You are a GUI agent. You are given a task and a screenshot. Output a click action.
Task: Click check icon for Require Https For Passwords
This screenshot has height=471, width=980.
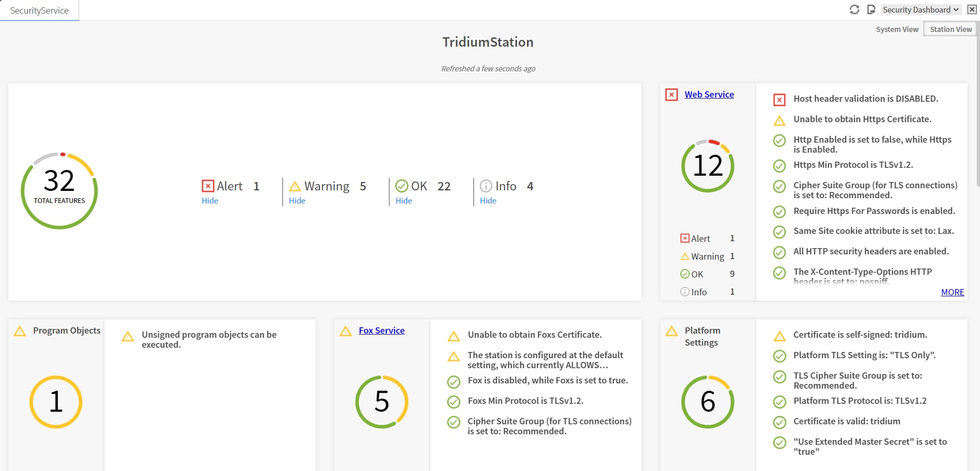pos(779,212)
